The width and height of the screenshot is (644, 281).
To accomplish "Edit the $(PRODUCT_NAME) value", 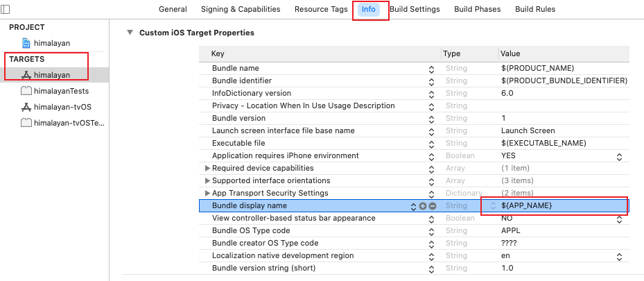I will coord(537,68).
